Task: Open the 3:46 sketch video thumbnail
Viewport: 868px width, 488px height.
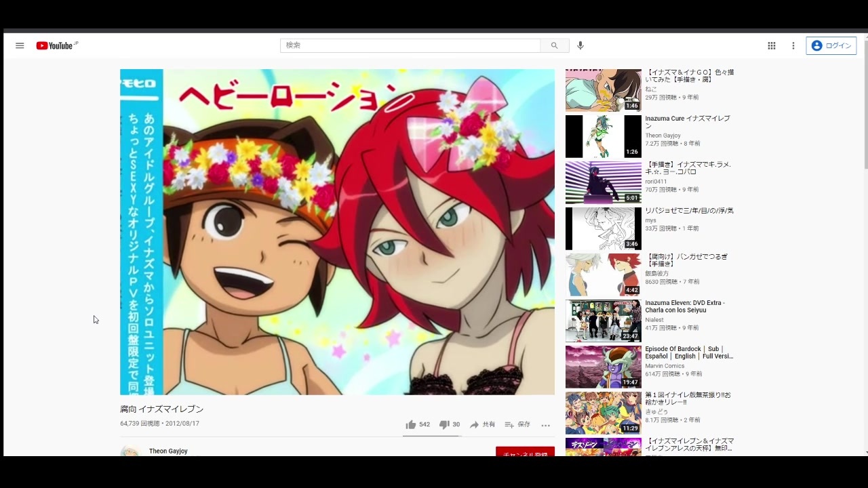Action: (x=604, y=228)
